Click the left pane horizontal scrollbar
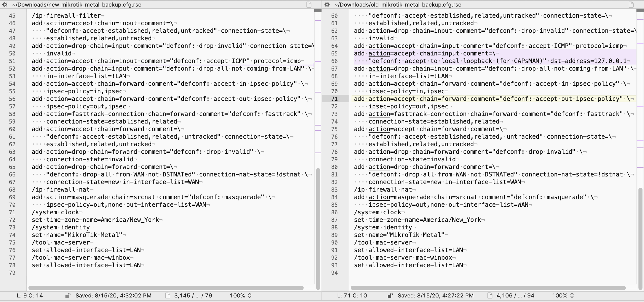This screenshot has width=644, height=302. click(x=166, y=288)
